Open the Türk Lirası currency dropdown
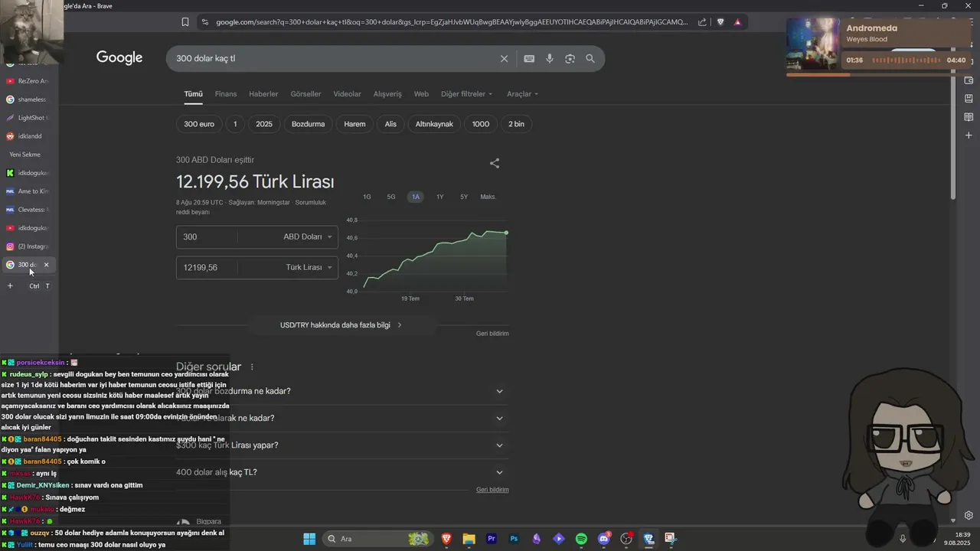Image resolution: width=980 pixels, height=551 pixels. pos(309,268)
